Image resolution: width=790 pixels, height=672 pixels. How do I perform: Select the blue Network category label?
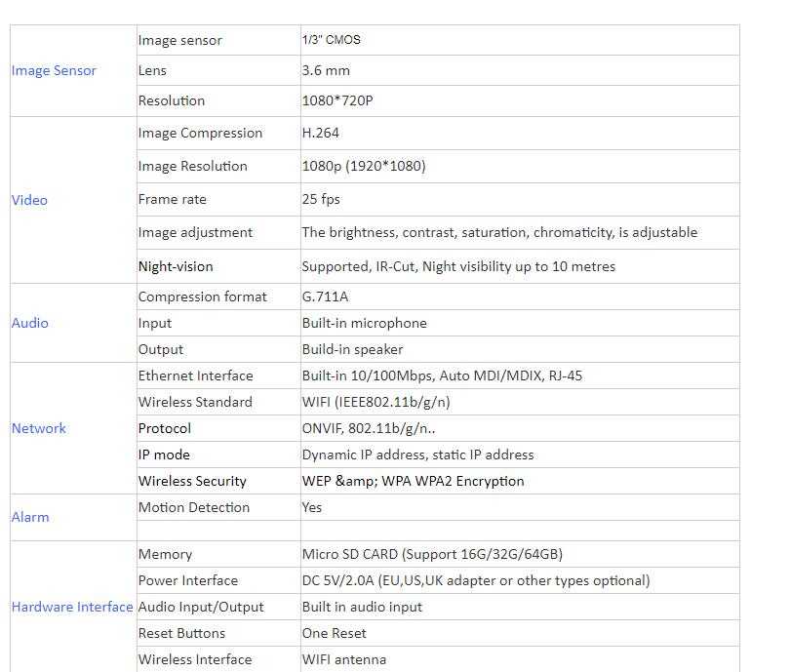click(39, 428)
